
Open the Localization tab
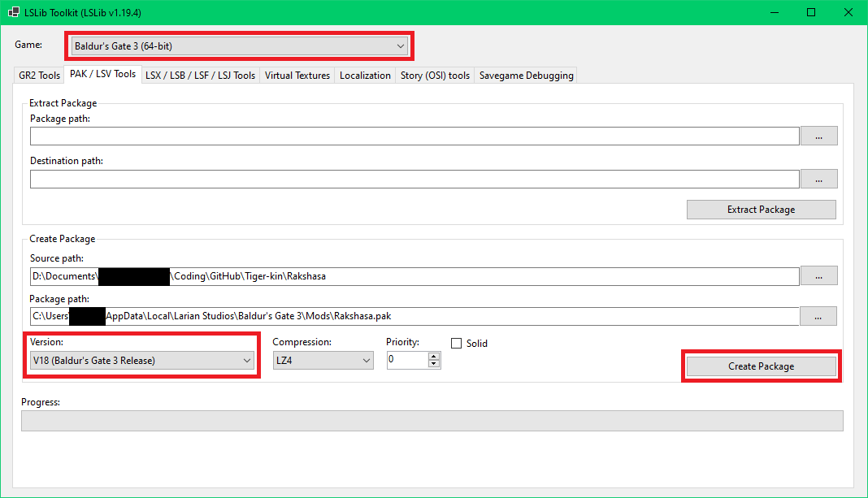[365, 76]
